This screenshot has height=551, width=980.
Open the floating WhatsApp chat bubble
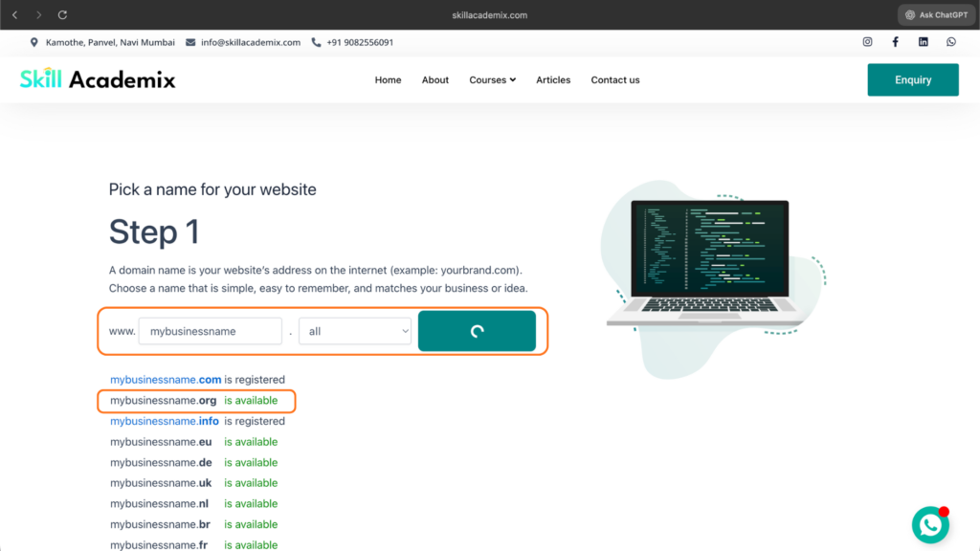(930, 525)
